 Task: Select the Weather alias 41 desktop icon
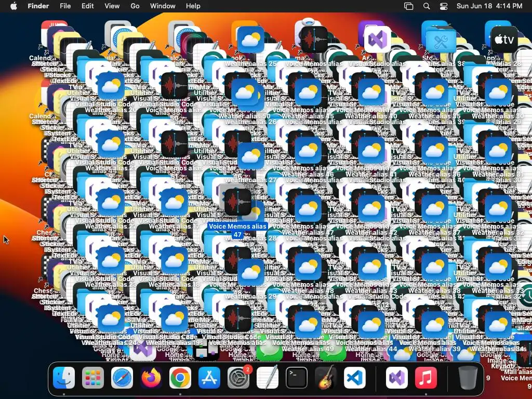[371, 150]
